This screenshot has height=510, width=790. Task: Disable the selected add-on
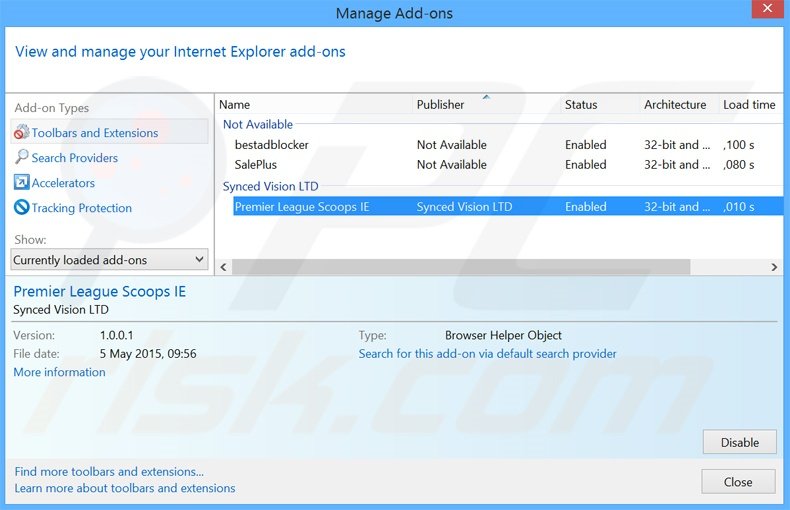pos(740,442)
